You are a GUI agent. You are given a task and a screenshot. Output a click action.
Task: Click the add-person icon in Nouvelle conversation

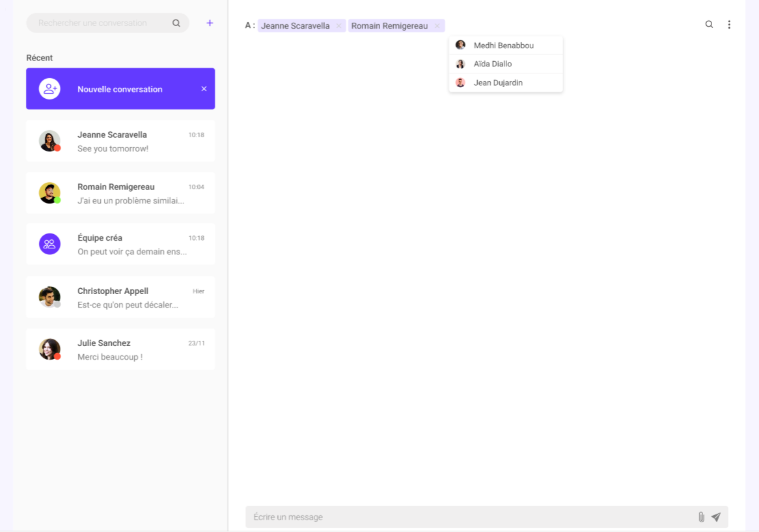(49, 89)
